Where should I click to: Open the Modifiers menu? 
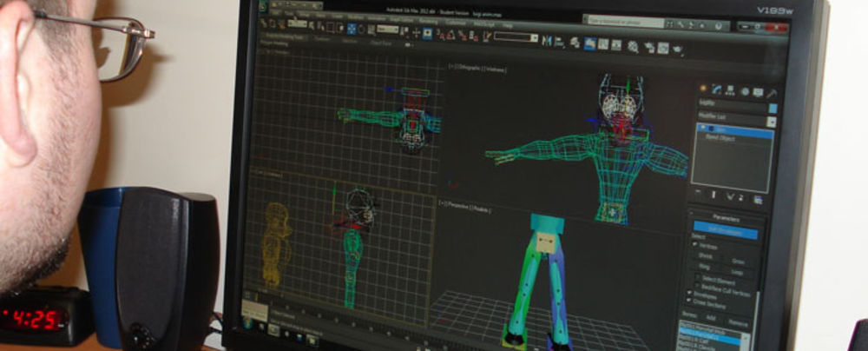point(355,17)
